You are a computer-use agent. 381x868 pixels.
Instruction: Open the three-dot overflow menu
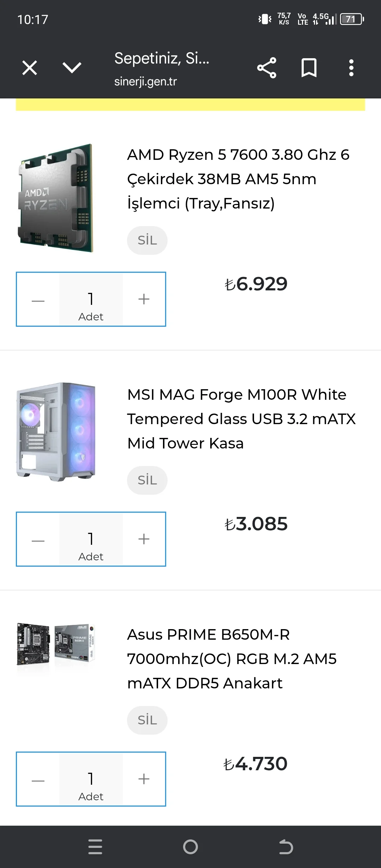(x=351, y=68)
